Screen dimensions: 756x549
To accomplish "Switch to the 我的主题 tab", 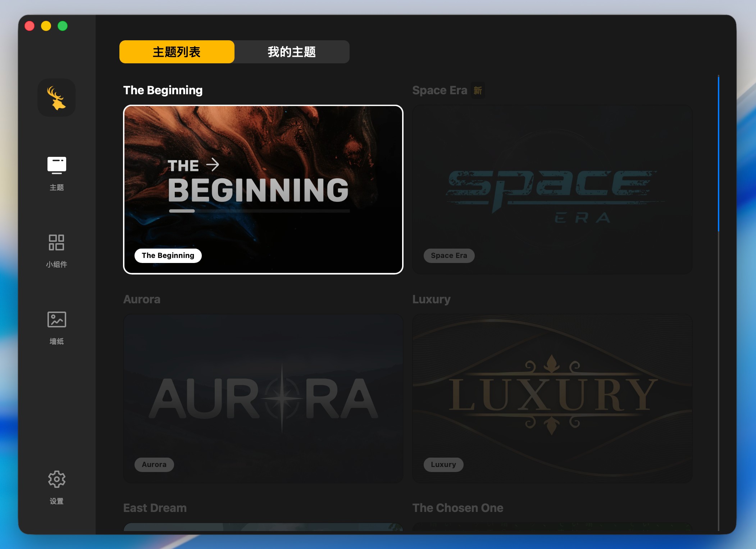I will click(x=291, y=52).
